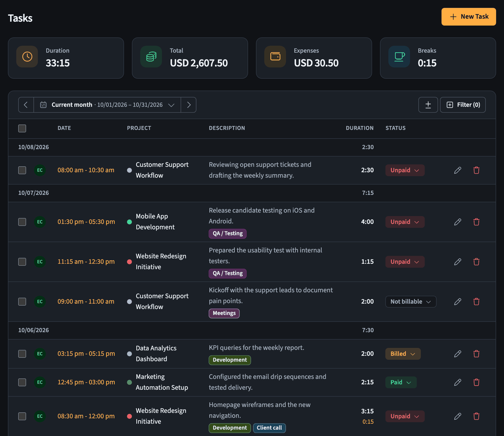The width and height of the screenshot is (504, 436).
Task: Delete the 09:00 am - 11:00 am task
Action: 476,301
